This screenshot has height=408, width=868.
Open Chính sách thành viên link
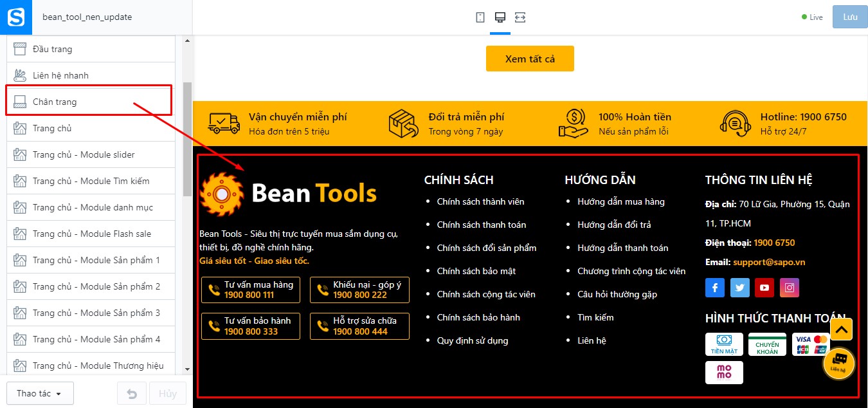[480, 201]
